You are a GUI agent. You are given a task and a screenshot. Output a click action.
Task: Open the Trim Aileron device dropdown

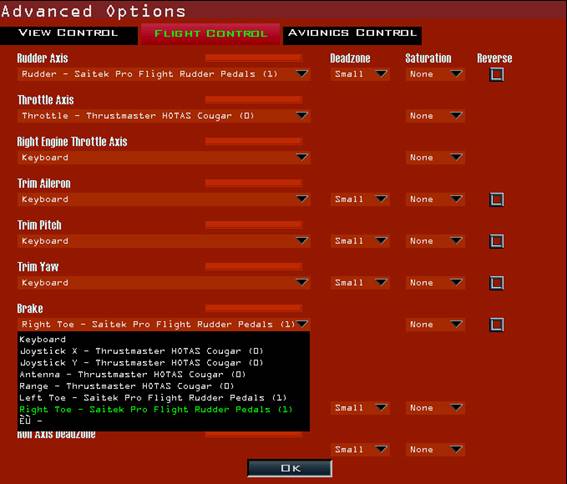click(163, 199)
